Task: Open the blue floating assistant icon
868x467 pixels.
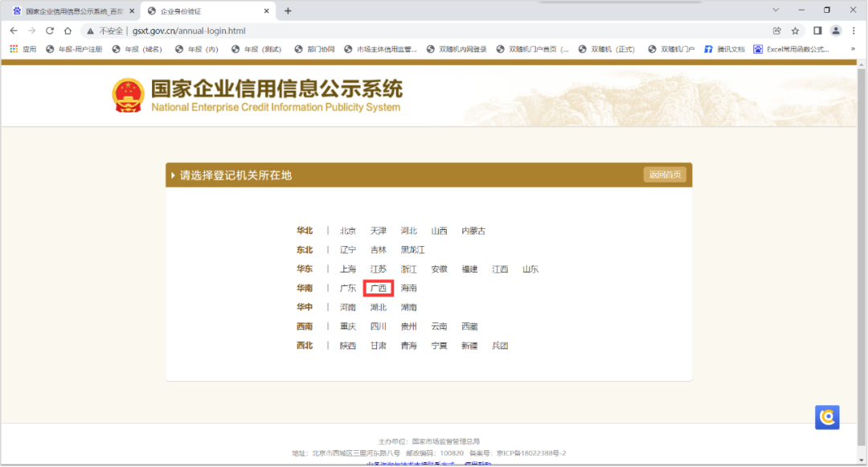Action: pos(827,417)
